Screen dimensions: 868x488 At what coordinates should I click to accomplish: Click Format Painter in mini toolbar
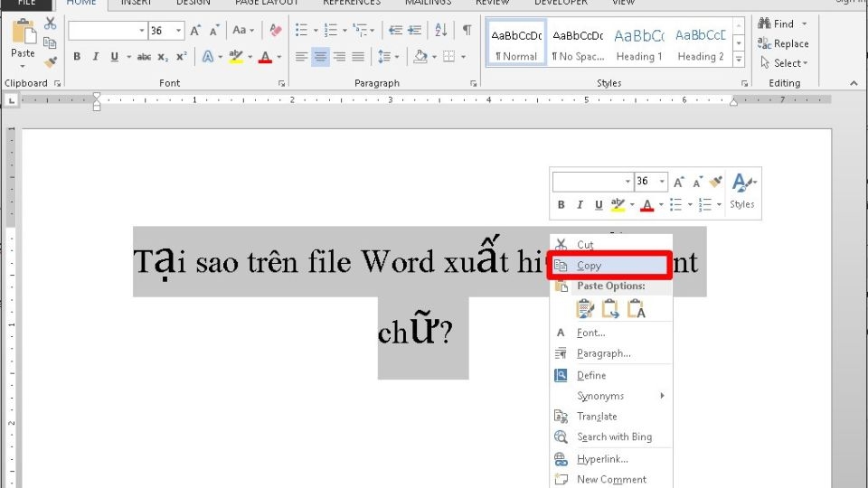(x=716, y=181)
